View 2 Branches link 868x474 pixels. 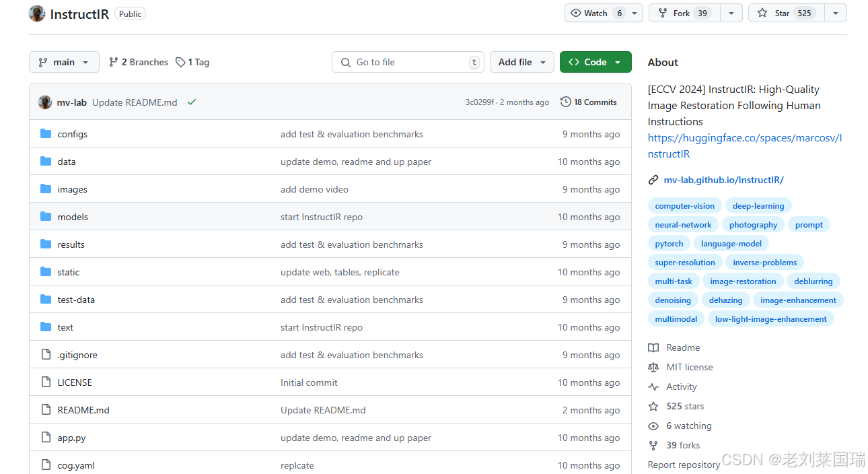pyautogui.click(x=139, y=62)
